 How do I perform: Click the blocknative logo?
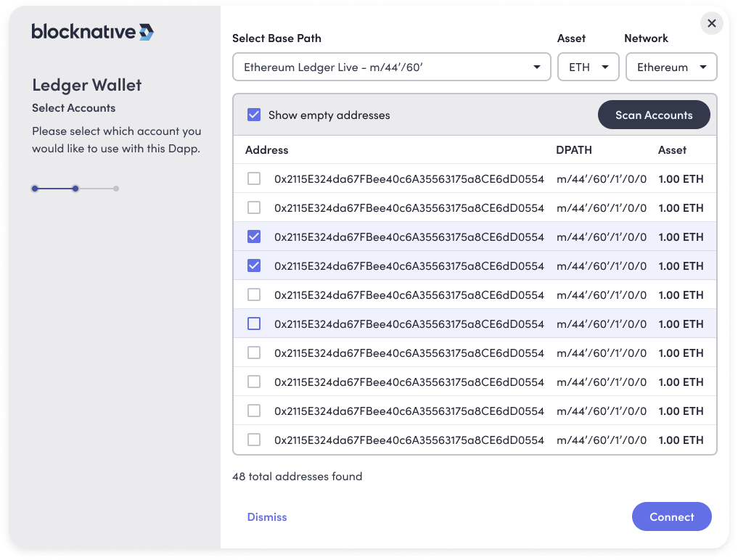pyautogui.click(x=93, y=31)
